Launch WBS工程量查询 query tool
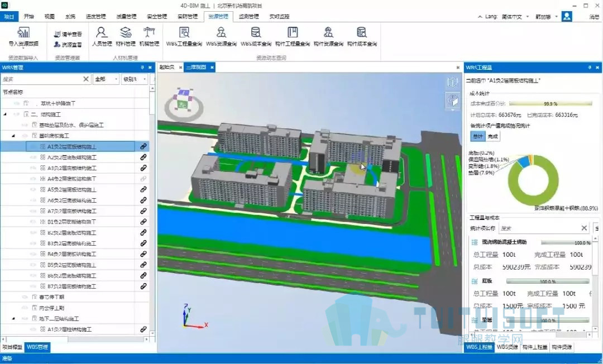This screenshot has width=603, height=364. pyautogui.click(x=184, y=37)
